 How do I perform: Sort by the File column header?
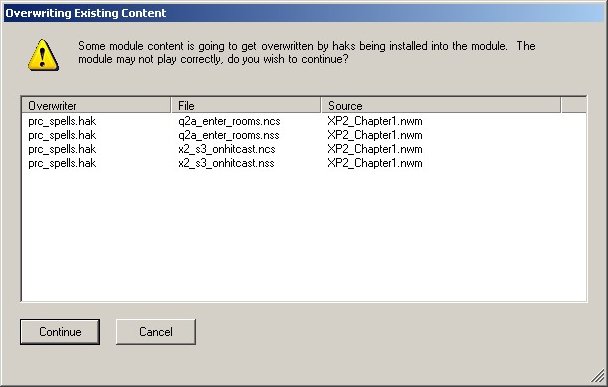point(246,105)
